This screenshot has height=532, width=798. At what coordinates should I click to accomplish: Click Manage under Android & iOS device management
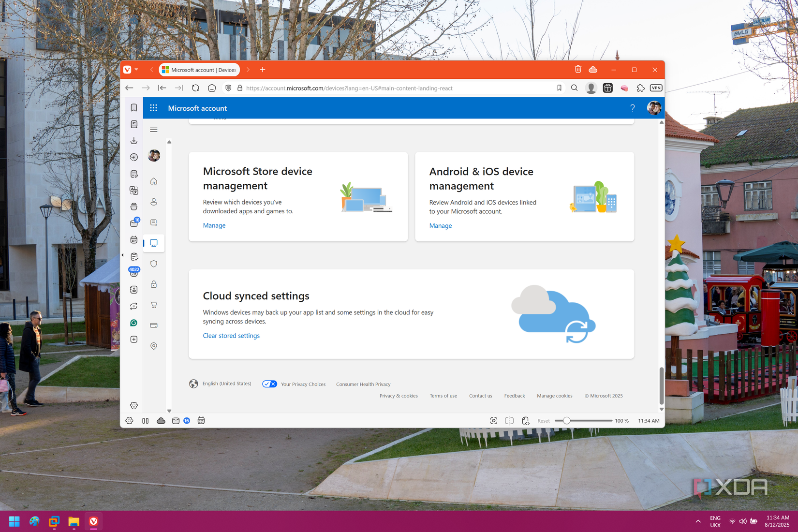pyautogui.click(x=440, y=225)
